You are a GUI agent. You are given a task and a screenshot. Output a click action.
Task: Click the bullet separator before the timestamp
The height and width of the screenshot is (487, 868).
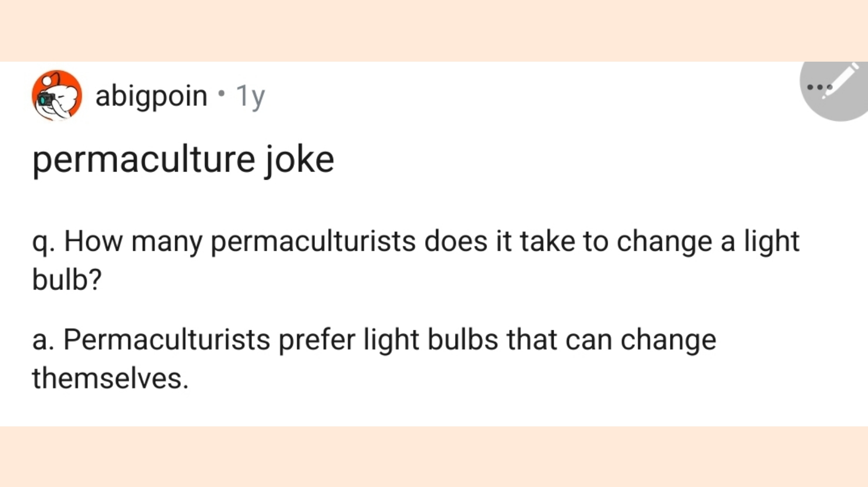pos(222,94)
